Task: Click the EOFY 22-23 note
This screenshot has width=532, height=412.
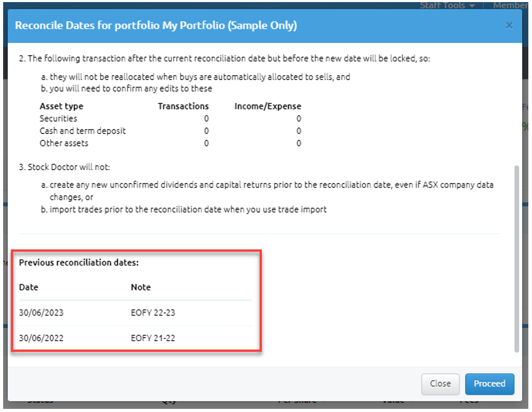Action: pyautogui.click(x=153, y=313)
